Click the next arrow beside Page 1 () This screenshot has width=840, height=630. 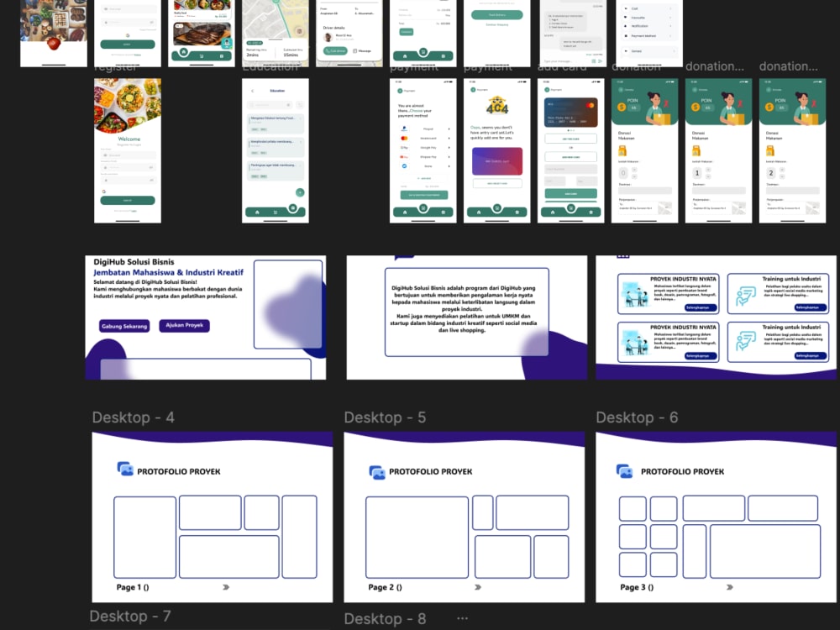pyautogui.click(x=226, y=587)
